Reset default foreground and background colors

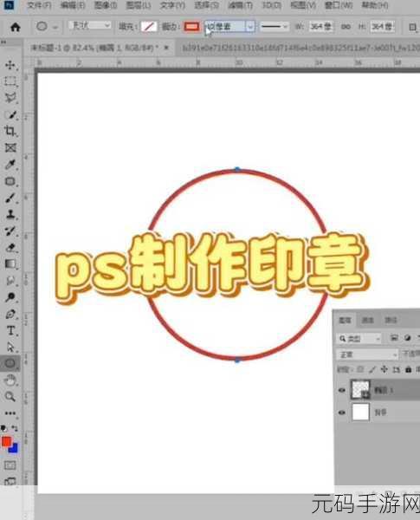coord(3,428)
